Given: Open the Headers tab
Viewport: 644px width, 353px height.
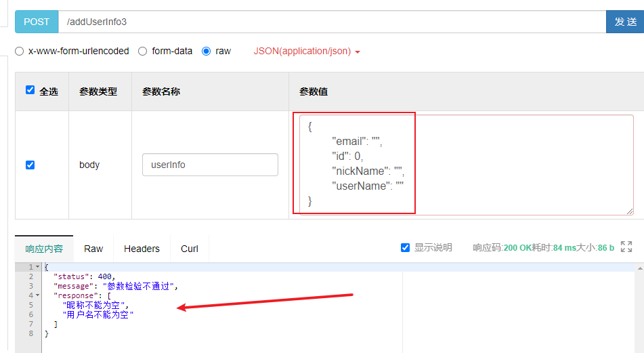Looking at the screenshot, I should pyautogui.click(x=142, y=249).
